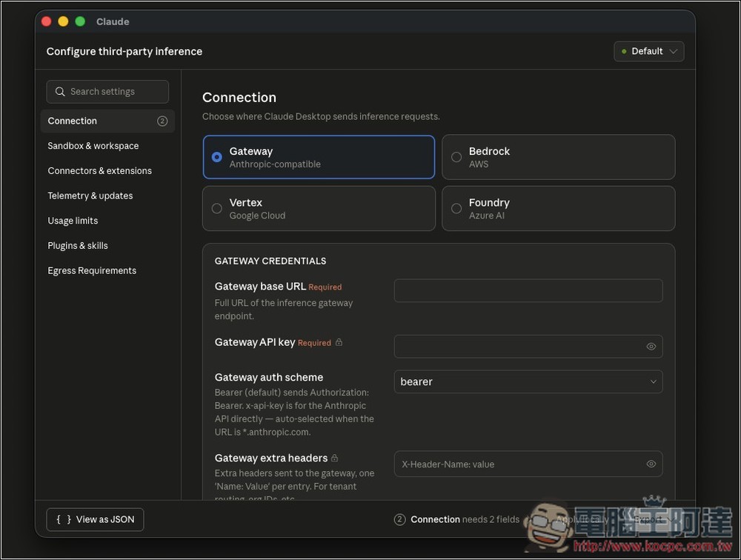Click the Connection badge showing 2 in sidebar
The width and height of the screenshot is (741, 560).
pos(162,121)
